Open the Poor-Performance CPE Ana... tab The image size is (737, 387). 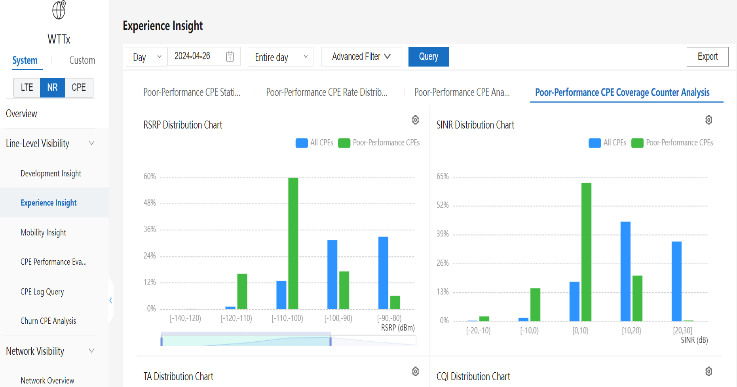(462, 92)
